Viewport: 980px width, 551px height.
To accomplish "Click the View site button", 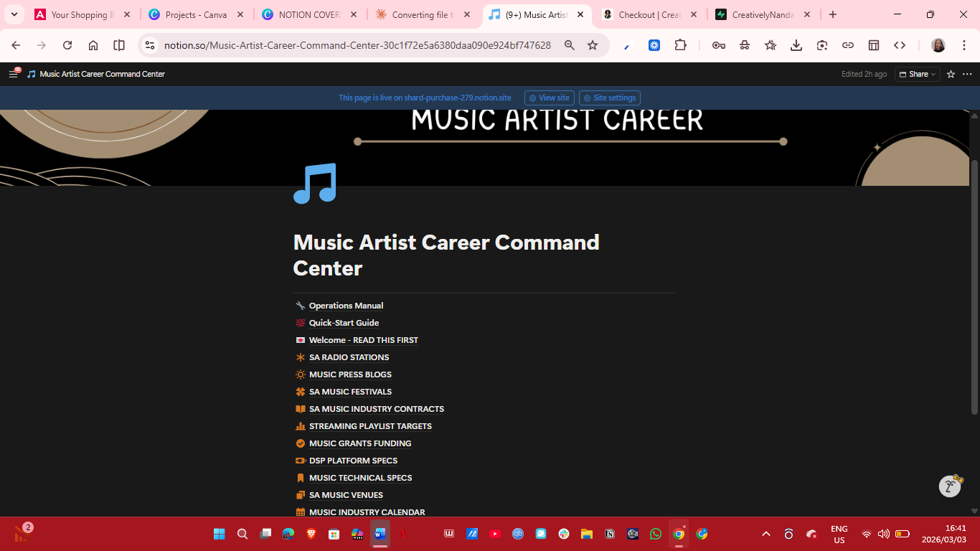I will 549,98.
